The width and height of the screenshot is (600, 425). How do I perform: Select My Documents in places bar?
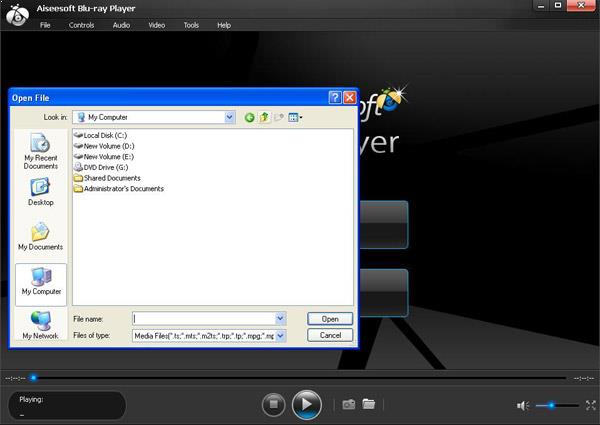41,236
